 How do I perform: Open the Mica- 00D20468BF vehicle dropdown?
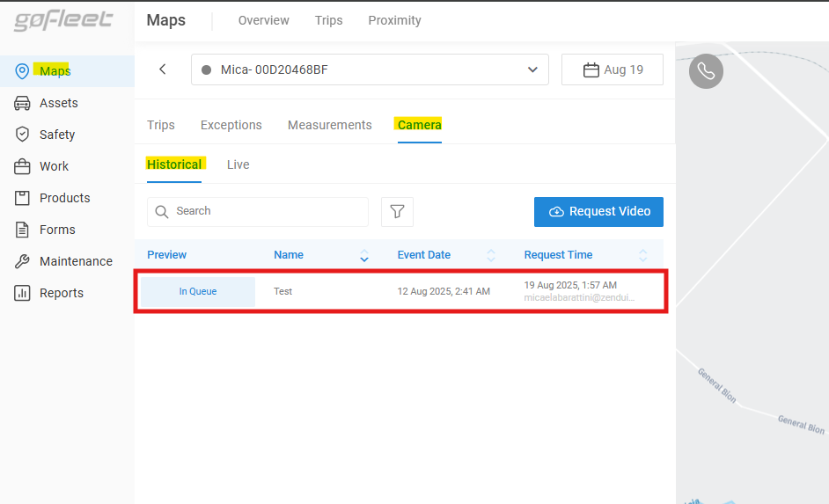(370, 69)
